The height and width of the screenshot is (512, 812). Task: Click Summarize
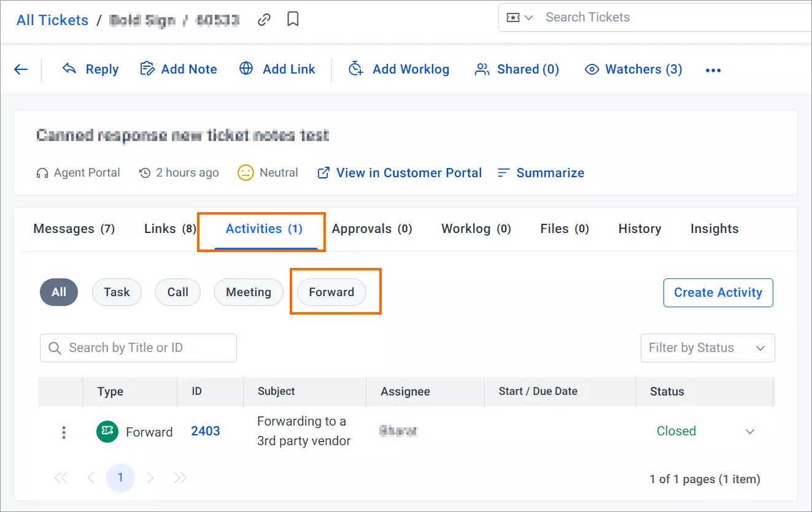coord(541,173)
